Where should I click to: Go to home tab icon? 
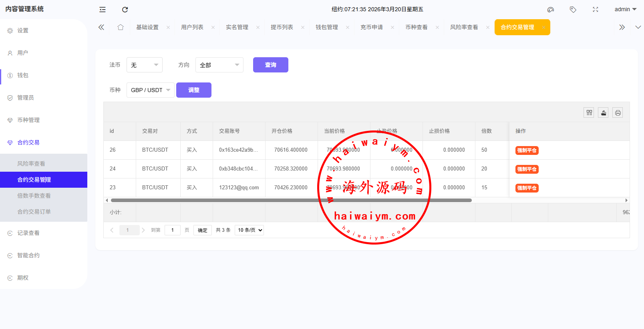(x=121, y=27)
